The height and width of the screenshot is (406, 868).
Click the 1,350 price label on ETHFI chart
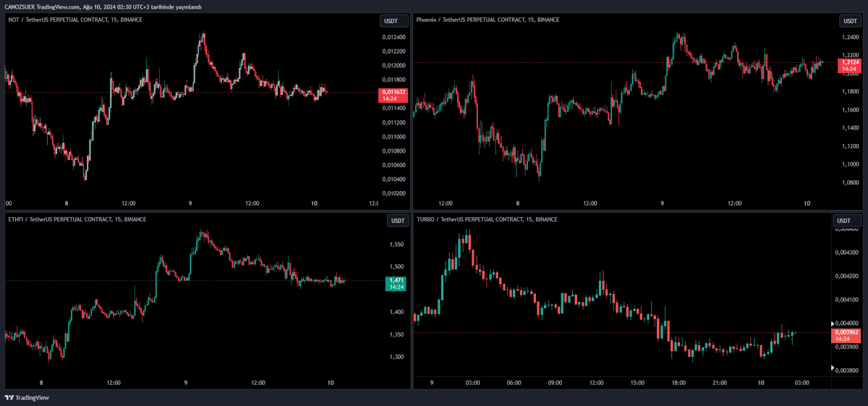click(x=396, y=334)
